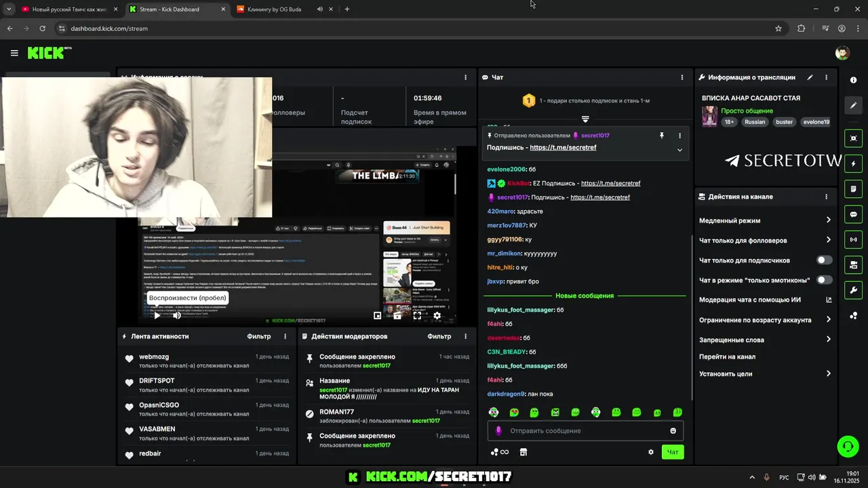Click the green support headset button
Screen dimensions: 868x488
coord(848,446)
